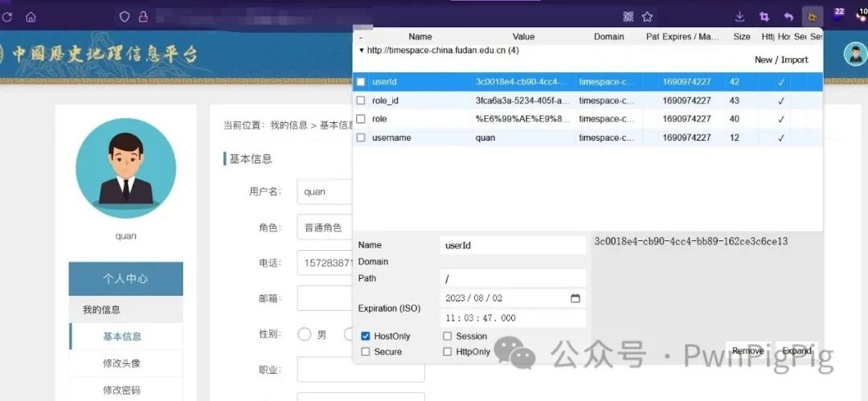Click the padlock site security icon
This screenshot has width=868, height=401.
click(x=143, y=17)
